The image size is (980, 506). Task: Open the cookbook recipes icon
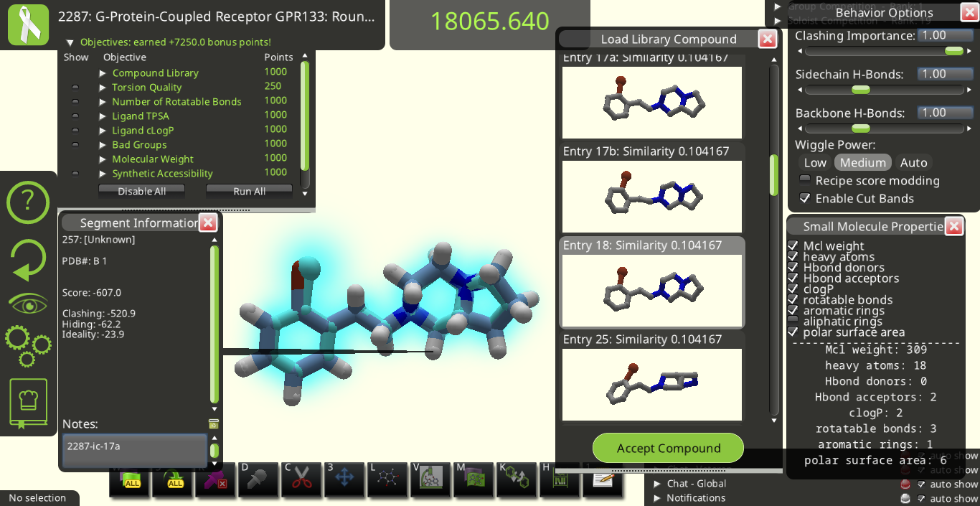pyautogui.click(x=29, y=403)
